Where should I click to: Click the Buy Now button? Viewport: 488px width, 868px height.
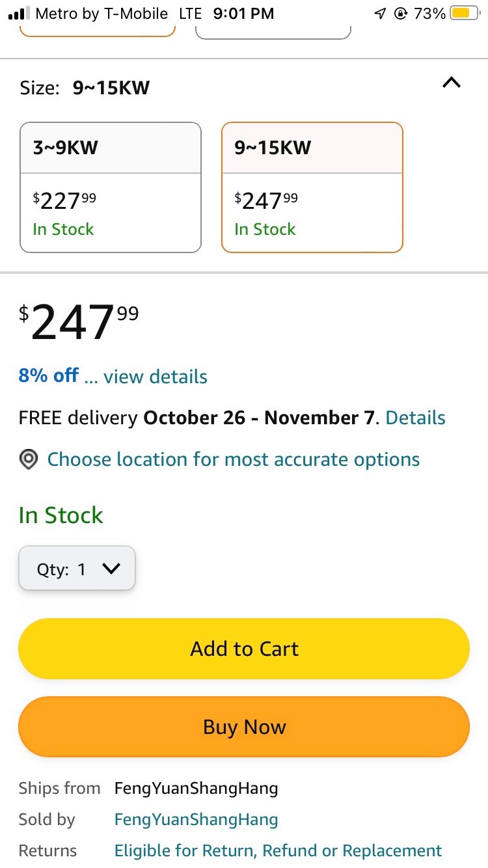click(244, 727)
